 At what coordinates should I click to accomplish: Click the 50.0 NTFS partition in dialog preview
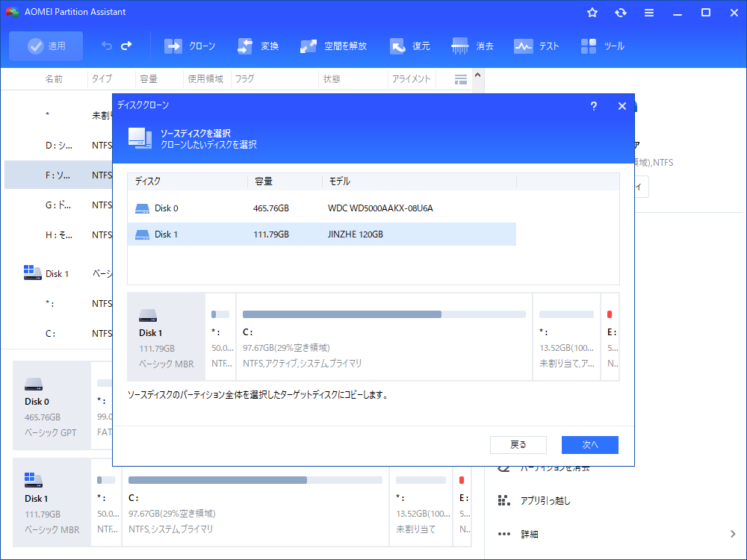[x=220, y=337]
